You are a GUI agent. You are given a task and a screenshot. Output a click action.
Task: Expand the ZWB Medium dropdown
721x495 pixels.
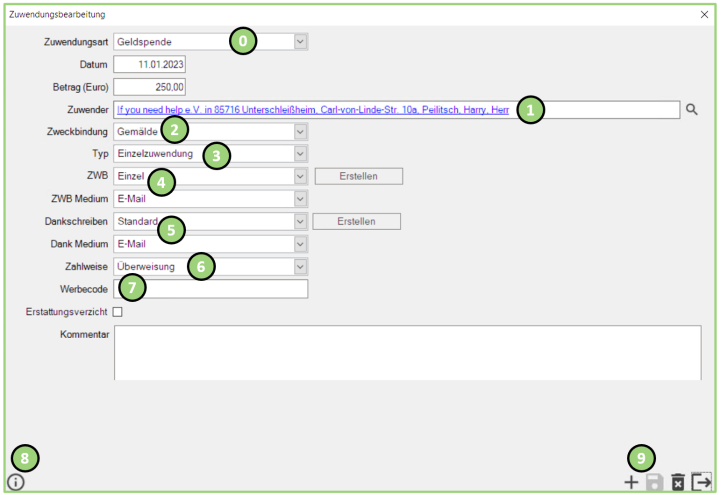tap(300, 199)
